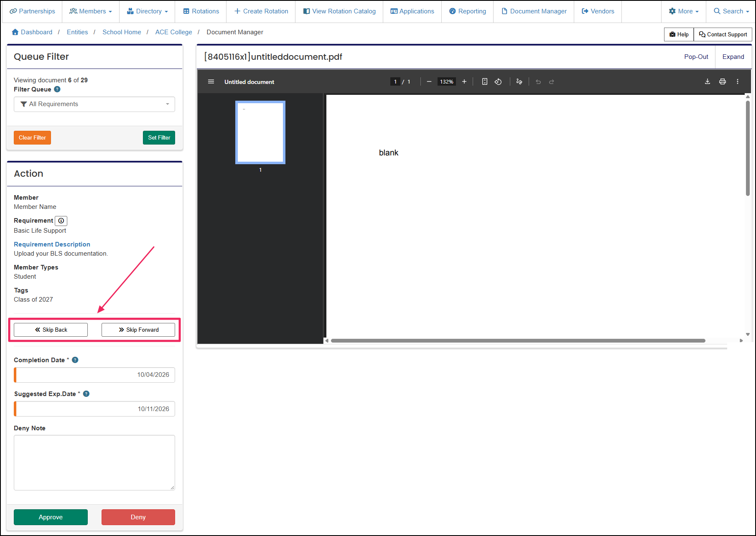This screenshot has width=756, height=536.
Task: Skip Forward to next document
Action: pyautogui.click(x=138, y=330)
